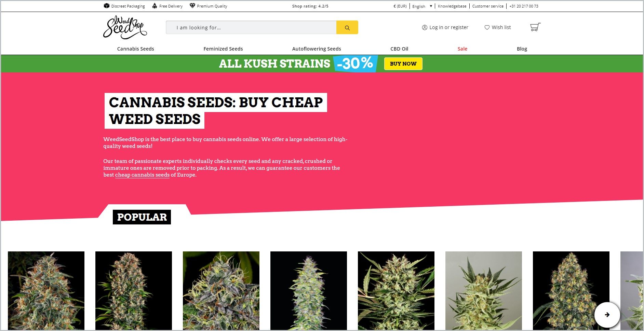
Task: Click the yellow search magnifier icon
Action: (x=347, y=28)
